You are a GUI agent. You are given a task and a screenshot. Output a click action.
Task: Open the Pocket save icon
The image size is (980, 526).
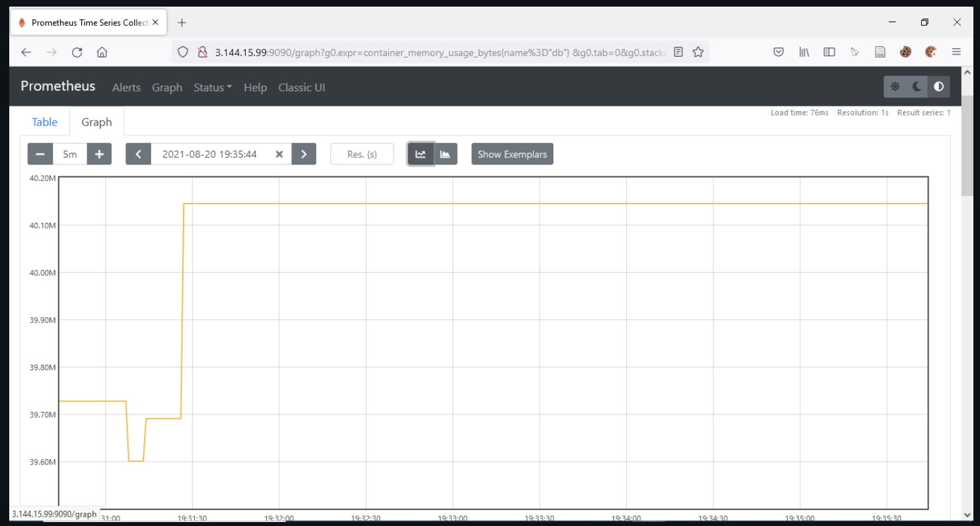[779, 52]
